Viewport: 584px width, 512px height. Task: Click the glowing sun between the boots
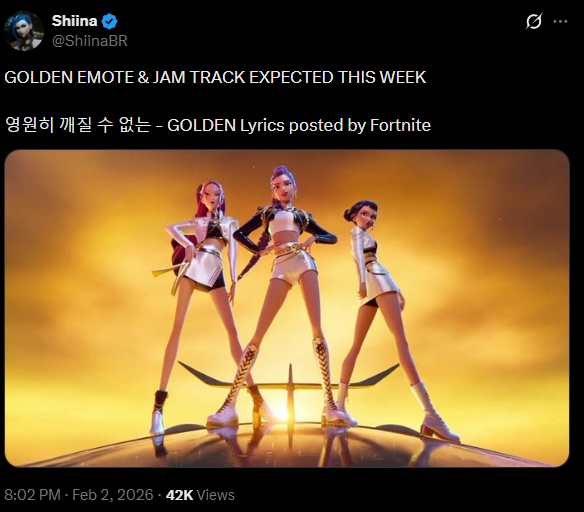pos(283,411)
